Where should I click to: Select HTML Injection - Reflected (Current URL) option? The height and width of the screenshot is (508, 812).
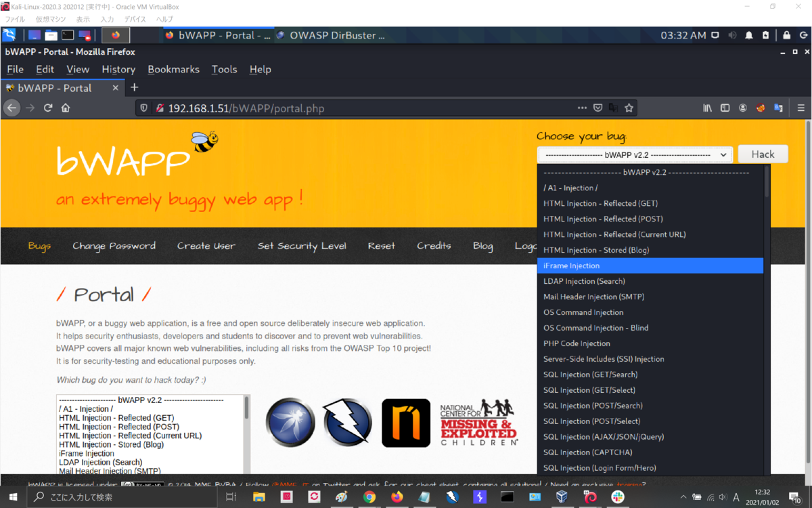pyautogui.click(x=650, y=234)
